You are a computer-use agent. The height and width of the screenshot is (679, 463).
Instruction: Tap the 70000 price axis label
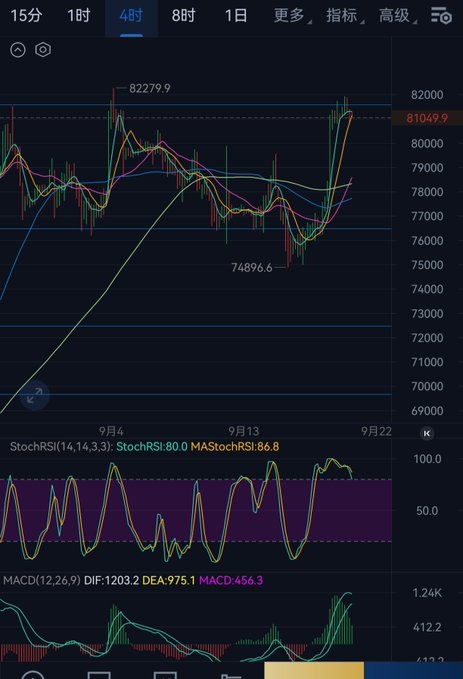[x=427, y=386]
